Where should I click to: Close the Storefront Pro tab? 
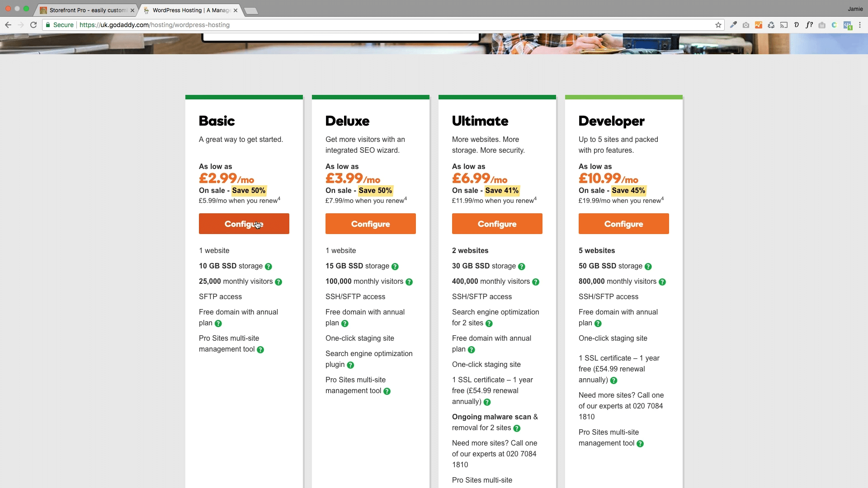[132, 10]
